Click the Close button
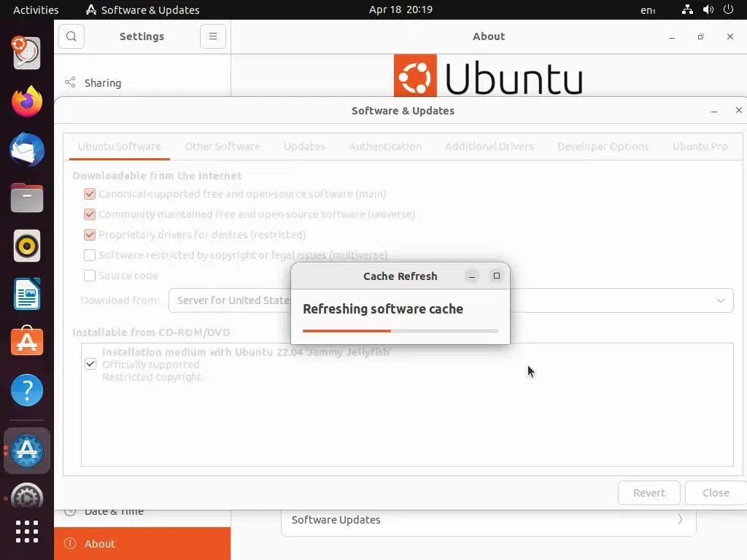The image size is (747, 560). [716, 493]
